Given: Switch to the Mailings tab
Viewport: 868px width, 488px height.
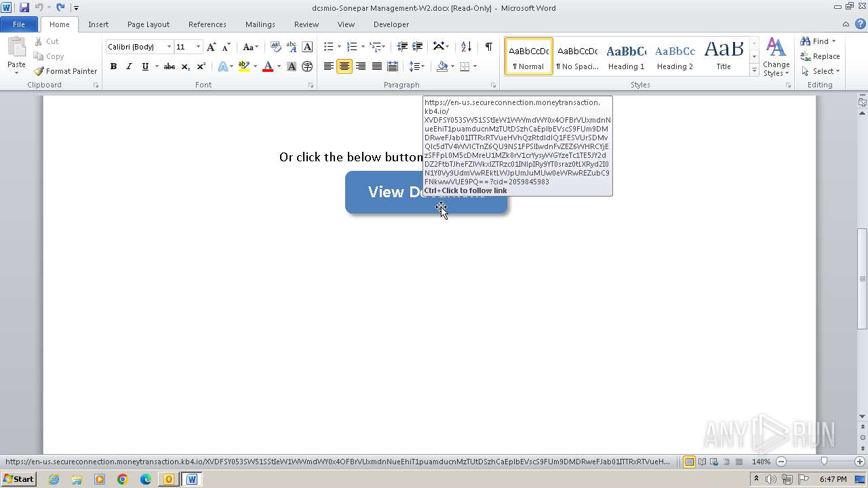Looking at the screenshot, I should click(x=260, y=24).
